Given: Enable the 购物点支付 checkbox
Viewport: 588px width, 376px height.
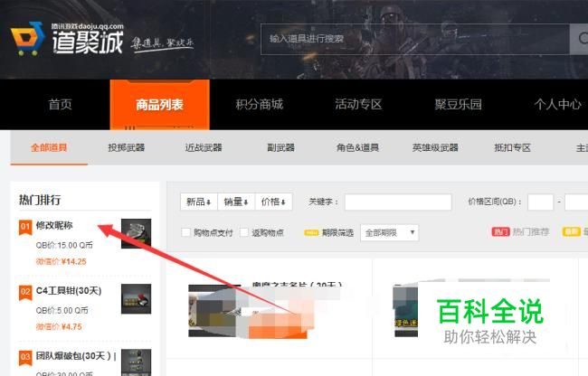Looking at the screenshot, I should tap(186, 232).
